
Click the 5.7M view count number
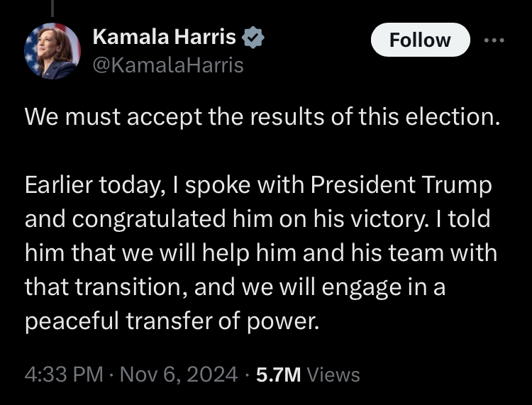tap(277, 375)
